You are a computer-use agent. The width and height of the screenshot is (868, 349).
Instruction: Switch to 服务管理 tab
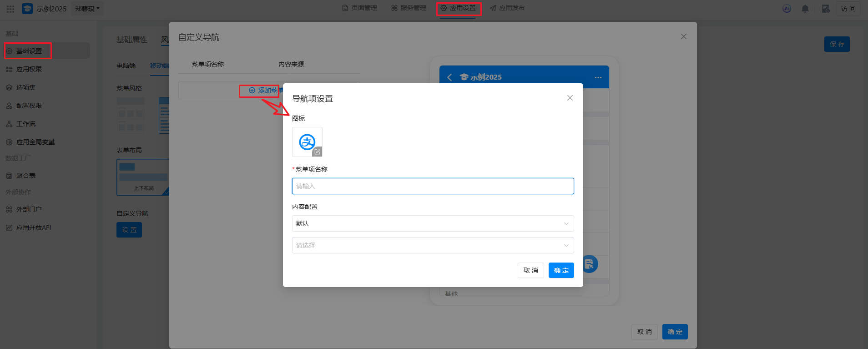pos(409,8)
